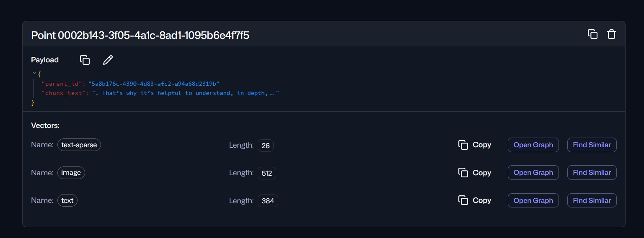This screenshot has height=238, width=644.
Task: Open Graph for text-sparse vector
Action: click(x=533, y=145)
